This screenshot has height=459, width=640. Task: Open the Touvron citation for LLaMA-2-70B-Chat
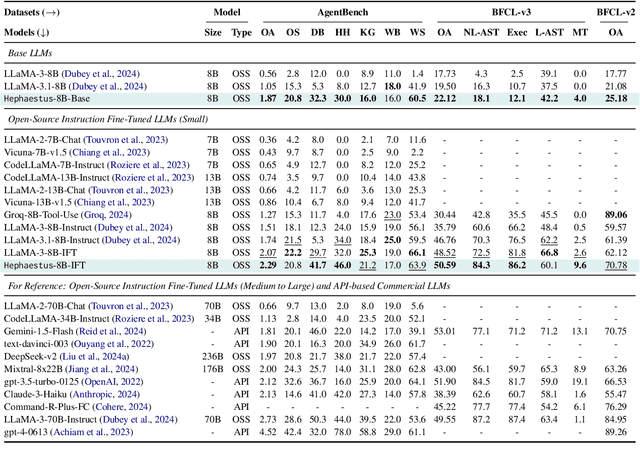131,306
